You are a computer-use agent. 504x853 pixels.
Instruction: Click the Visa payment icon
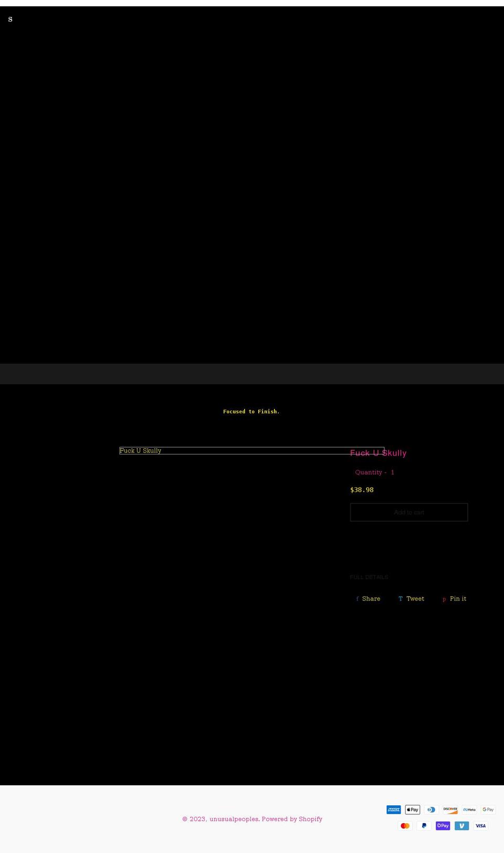coord(481,826)
